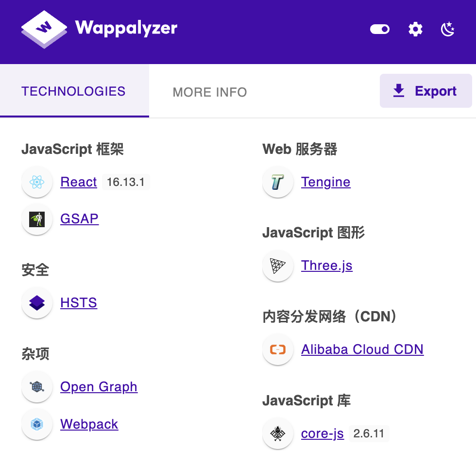Click the core-js version 2.6.11 badge
The width and height of the screenshot is (476, 466).
(369, 433)
